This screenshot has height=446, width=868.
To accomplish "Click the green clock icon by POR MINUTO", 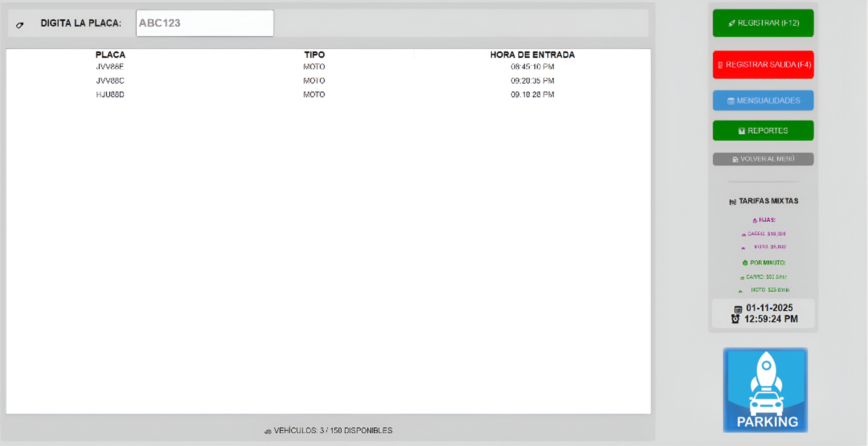I will coord(745,263).
